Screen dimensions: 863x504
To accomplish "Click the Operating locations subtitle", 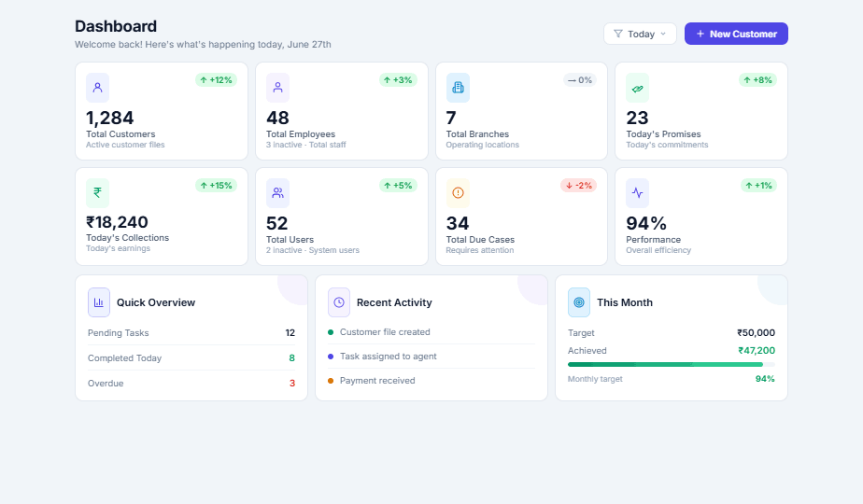I will (482, 145).
